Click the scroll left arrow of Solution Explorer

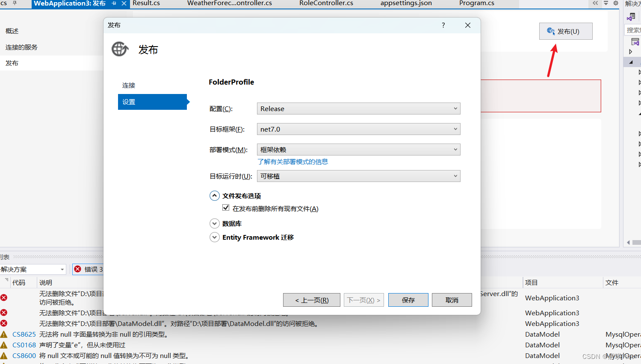[628, 242]
